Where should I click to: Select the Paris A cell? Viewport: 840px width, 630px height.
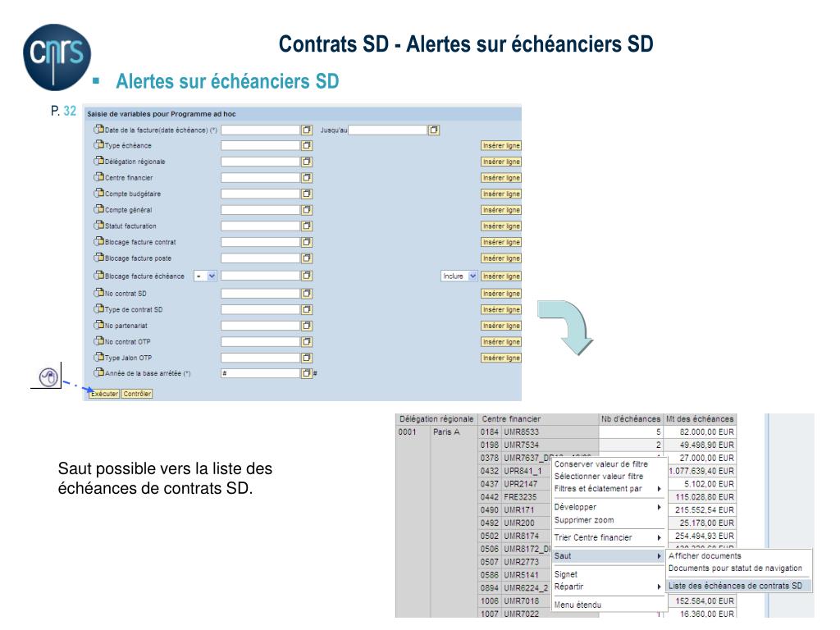446,431
